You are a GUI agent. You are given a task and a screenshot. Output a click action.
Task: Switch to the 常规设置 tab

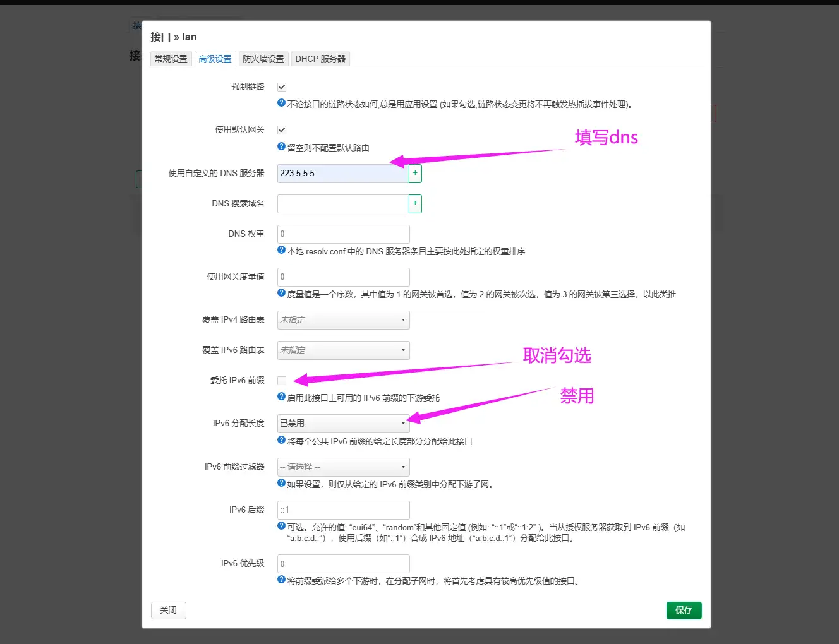[x=171, y=58]
